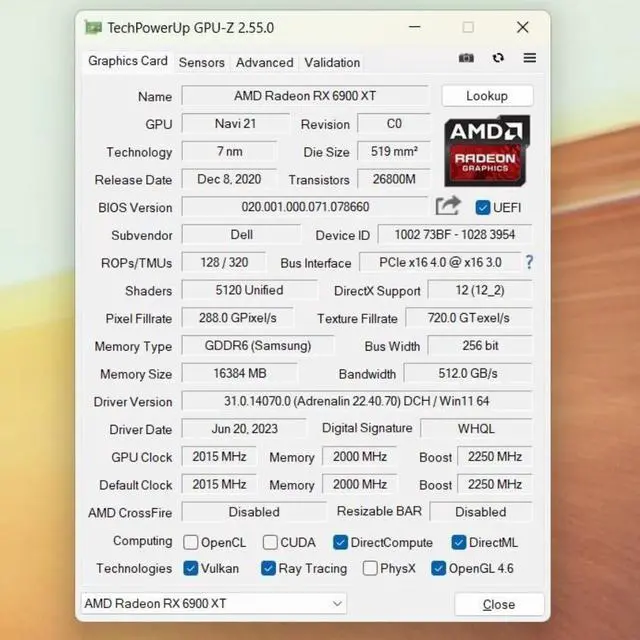This screenshot has width=640, height=640.
Task: Click the Driver Date field Jun 20, 2023
Action: (244, 429)
